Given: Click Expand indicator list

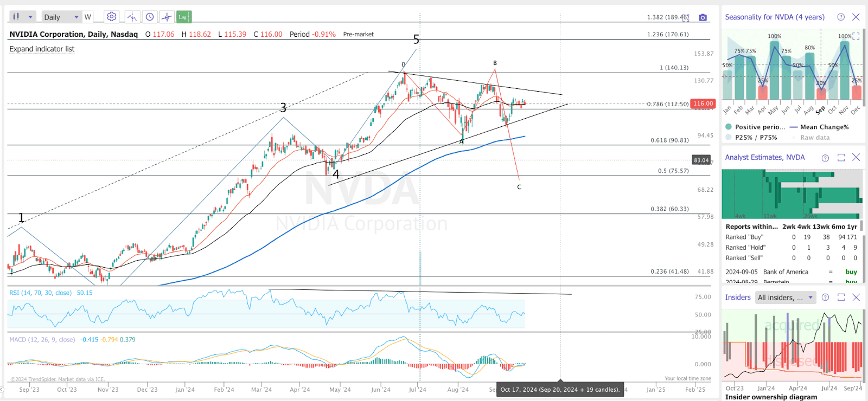Looking at the screenshot, I should 42,49.
